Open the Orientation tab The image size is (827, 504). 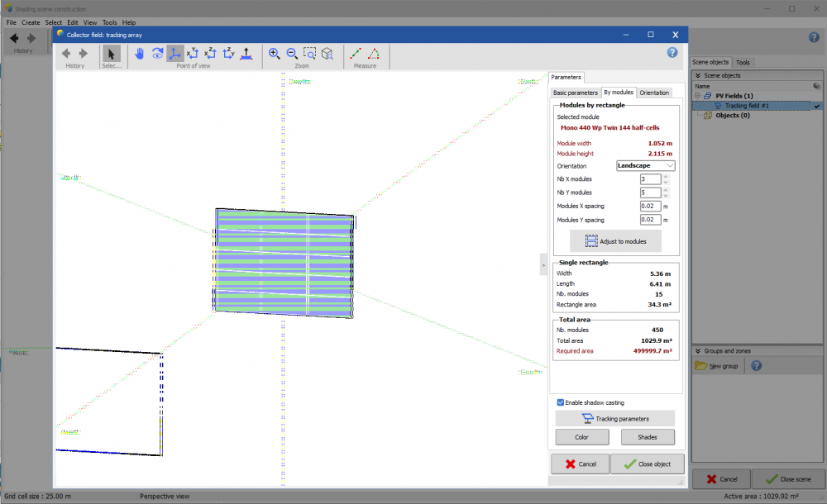point(654,93)
